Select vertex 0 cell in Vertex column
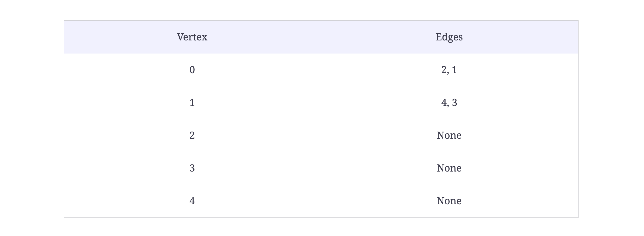Viewport: 644px width, 236px height. (x=192, y=70)
